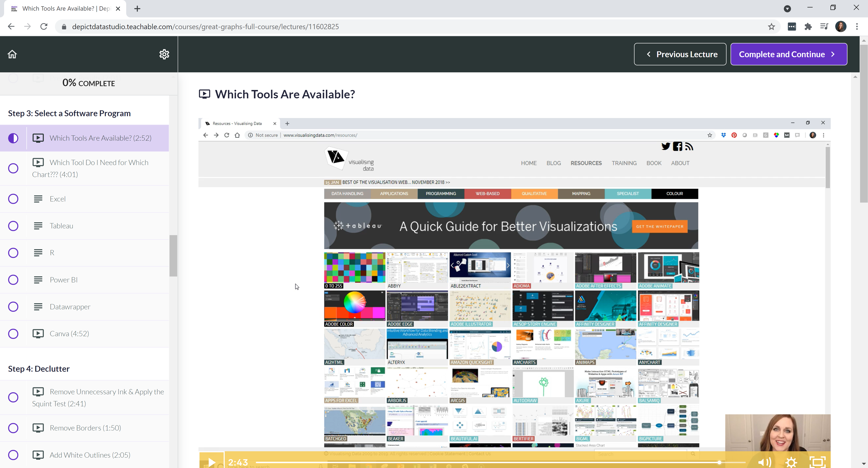Click the Chrome tab search dropdown arrow
This screenshot has height=468, width=868.
click(787, 9)
